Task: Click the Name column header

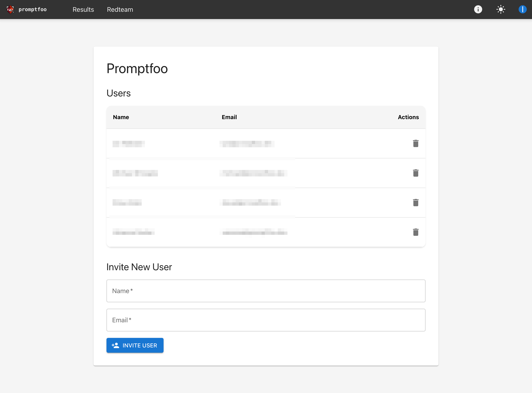Action: (x=121, y=117)
